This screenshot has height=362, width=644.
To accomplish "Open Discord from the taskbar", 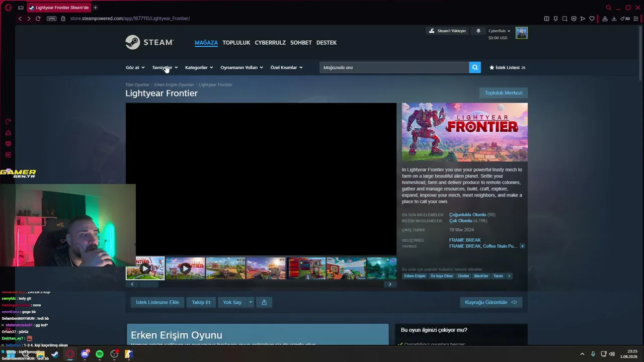I will (85, 354).
